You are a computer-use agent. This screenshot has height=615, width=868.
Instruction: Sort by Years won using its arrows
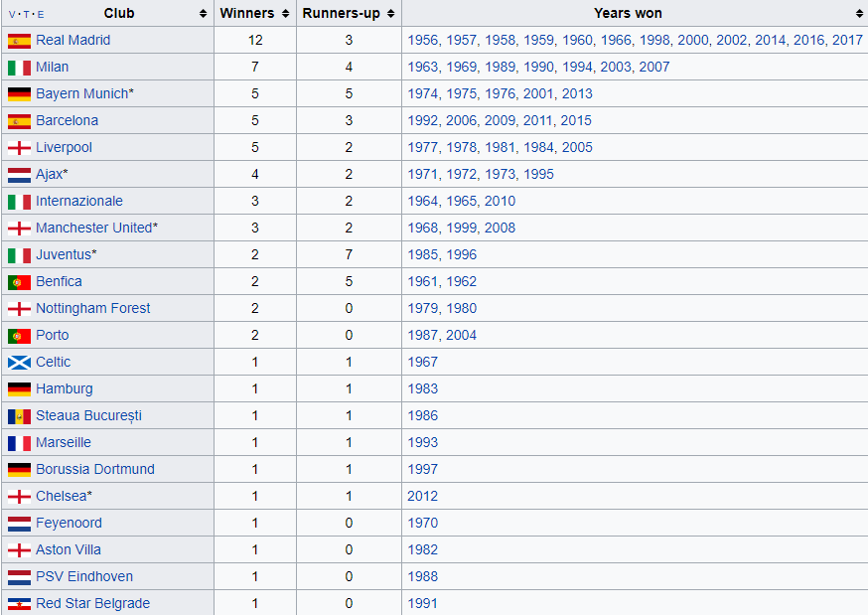pos(860,13)
